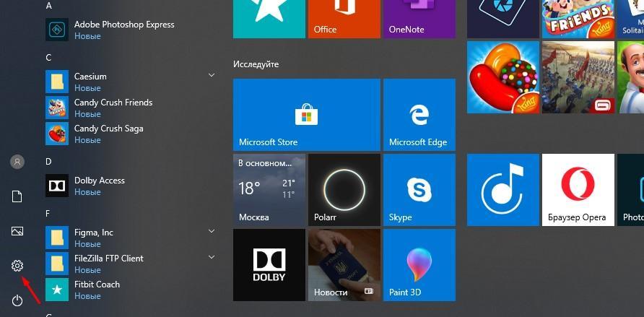Launch the Paint 3D tile
This screenshot has height=317, width=644.
tap(419, 265)
